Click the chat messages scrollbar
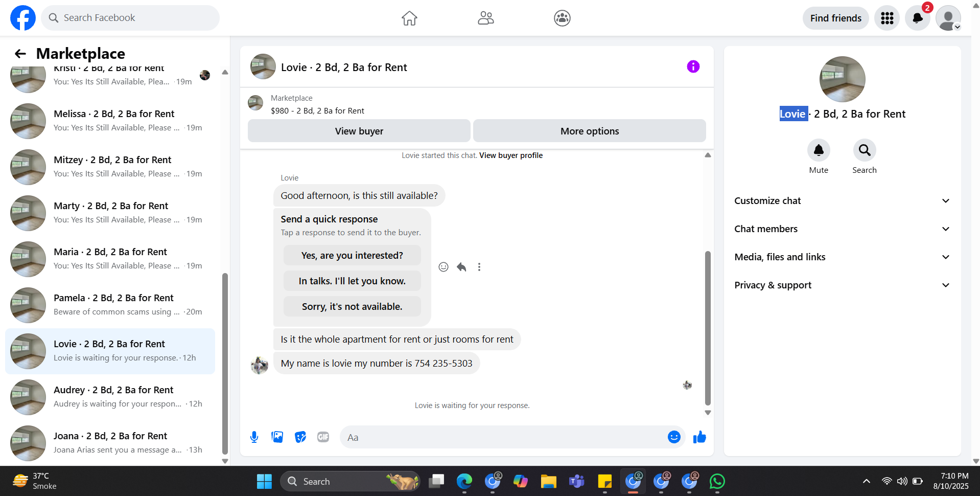The height and width of the screenshot is (496, 980). click(x=708, y=327)
